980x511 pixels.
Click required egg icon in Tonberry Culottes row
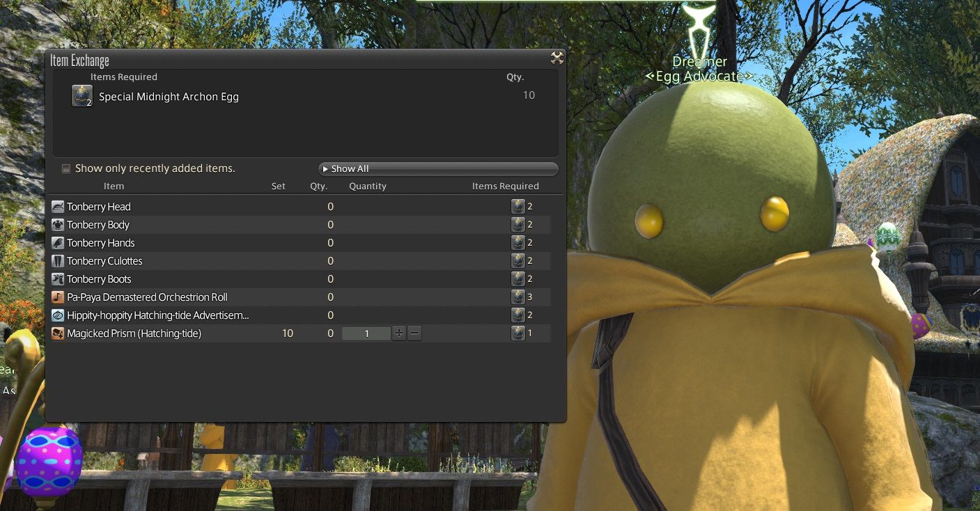[x=518, y=261]
